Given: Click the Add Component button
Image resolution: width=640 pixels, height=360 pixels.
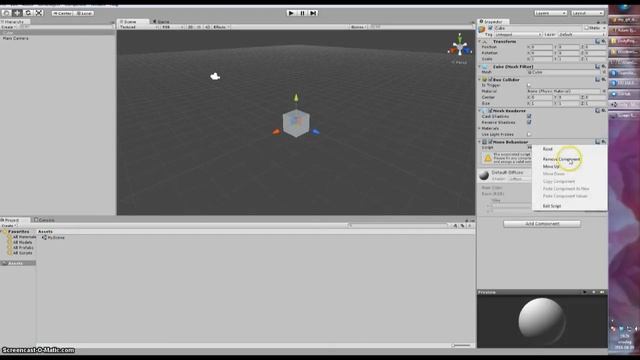Looking at the screenshot, I should (542, 224).
